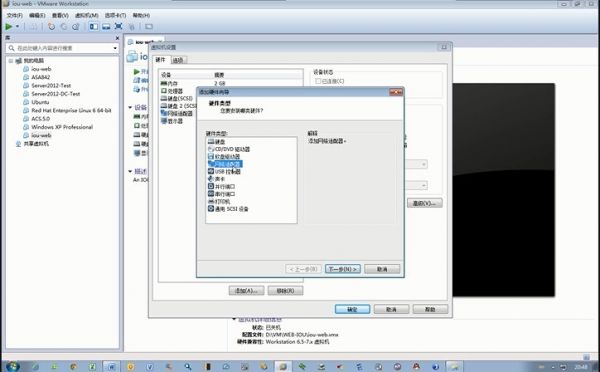
Task: Enter full screen mode from the toolbar
Action: click(x=119, y=26)
